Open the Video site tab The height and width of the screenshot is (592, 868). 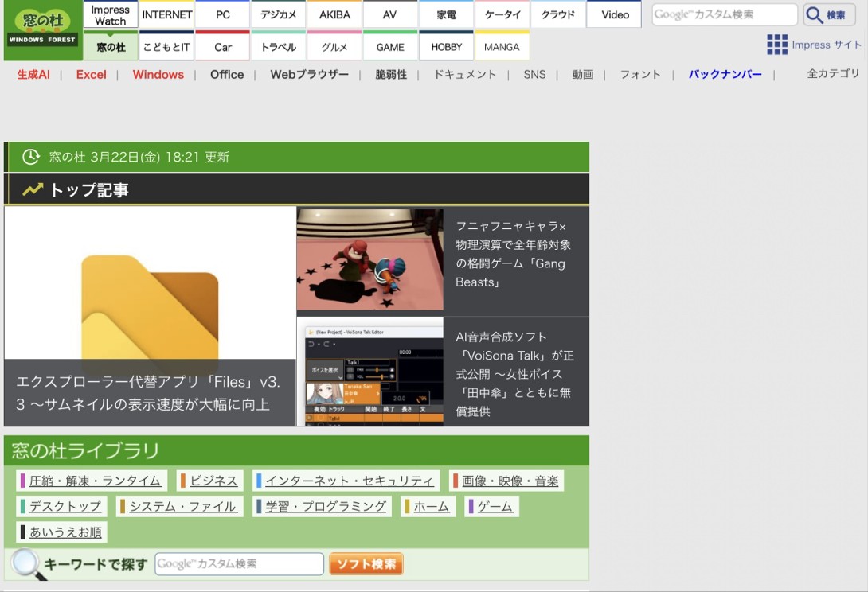615,15
